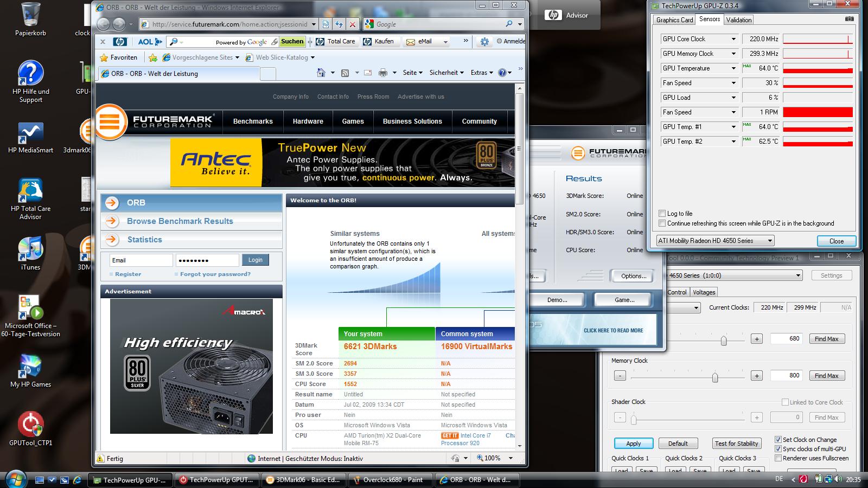Launch HP MediaSmart from the desktop
Screen dimensions: 868x488
(30, 138)
